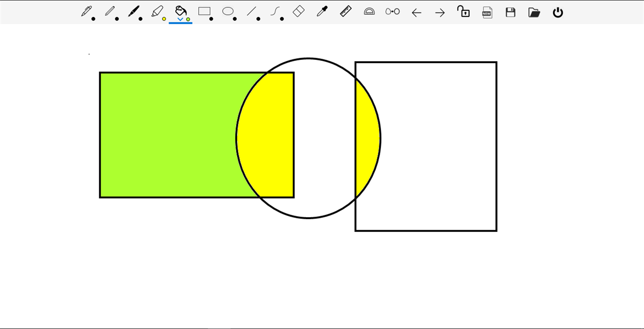Select the ellipse shape tool
Viewport: 644px width, 329px height.
(x=228, y=11)
